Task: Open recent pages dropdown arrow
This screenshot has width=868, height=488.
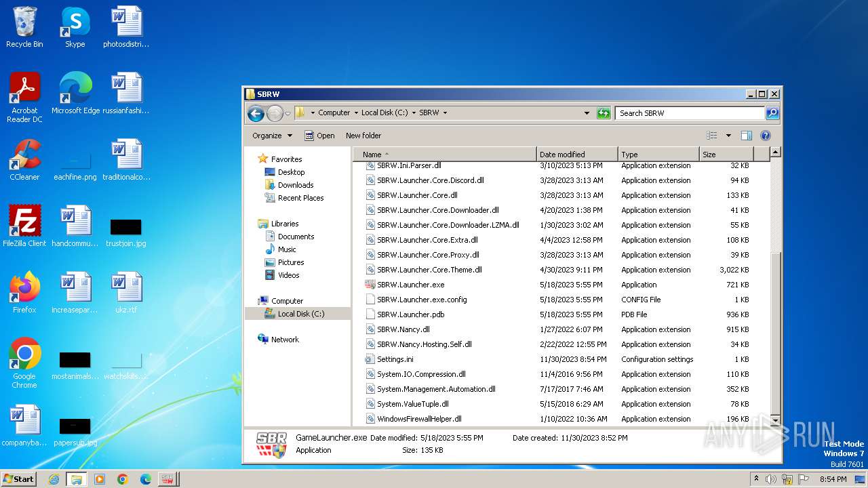Action: (288, 113)
